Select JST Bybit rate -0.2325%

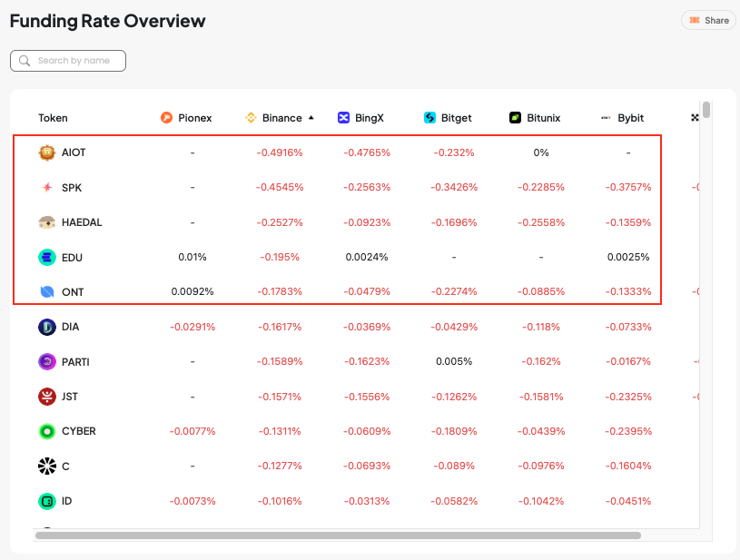[628, 397]
